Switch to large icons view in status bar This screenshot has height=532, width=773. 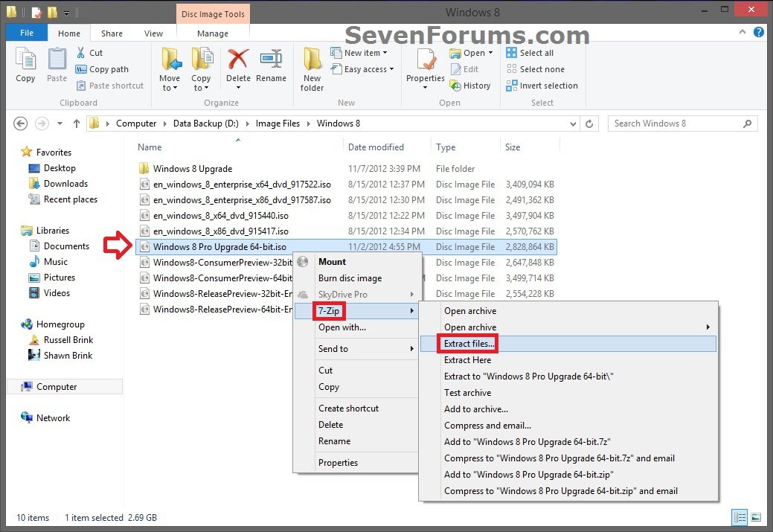(756, 517)
